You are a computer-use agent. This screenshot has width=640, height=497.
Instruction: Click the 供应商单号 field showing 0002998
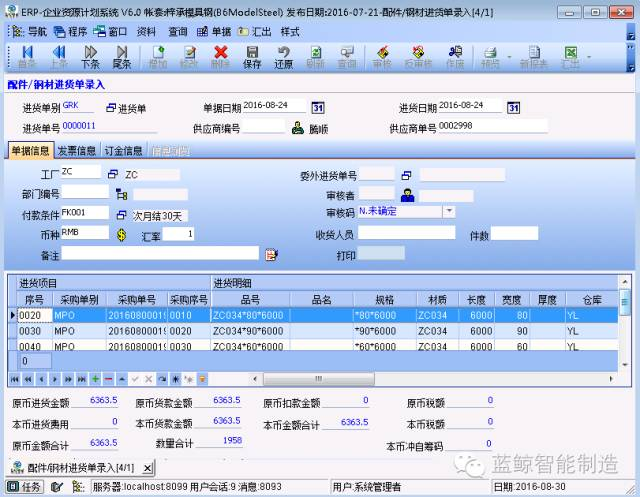pos(493,126)
